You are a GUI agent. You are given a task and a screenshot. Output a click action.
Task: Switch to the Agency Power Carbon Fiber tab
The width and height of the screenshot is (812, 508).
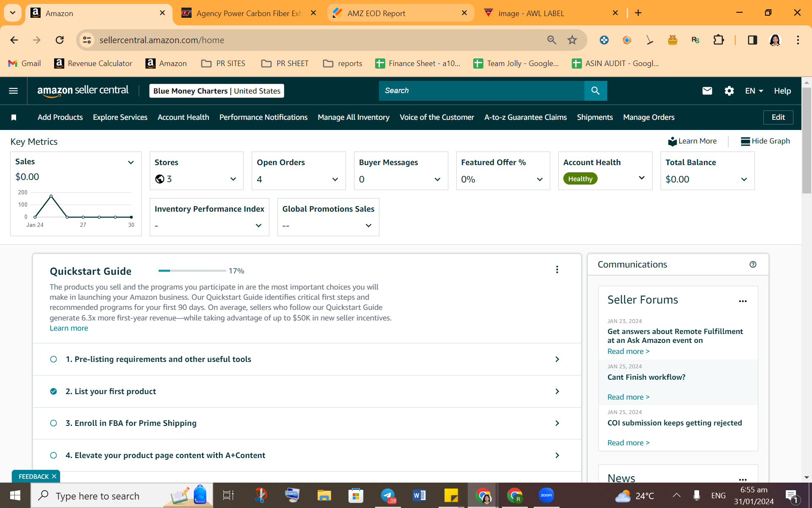pos(250,13)
